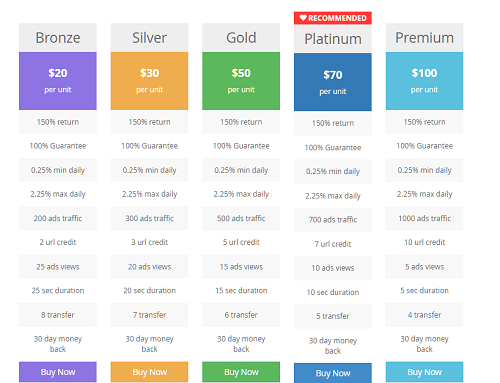Click the Silver plan heading
This screenshot has width=500, height=383.
click(149, 37)
